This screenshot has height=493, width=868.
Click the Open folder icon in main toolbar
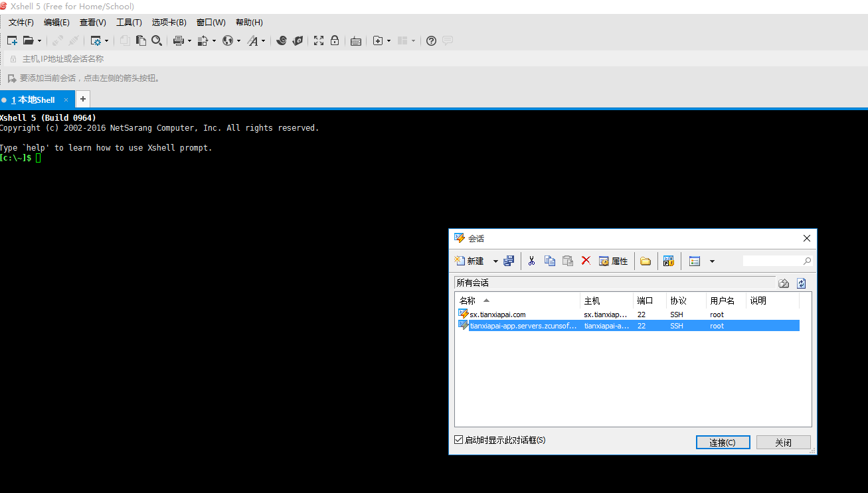pos(29,40)
